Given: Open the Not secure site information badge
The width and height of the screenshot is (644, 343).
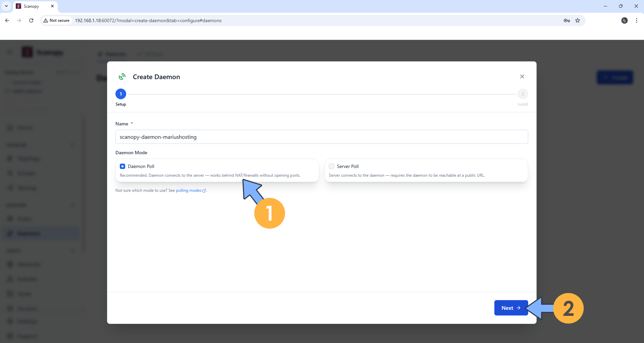Looking at the screenshot, I should click(x=56, y=20).
